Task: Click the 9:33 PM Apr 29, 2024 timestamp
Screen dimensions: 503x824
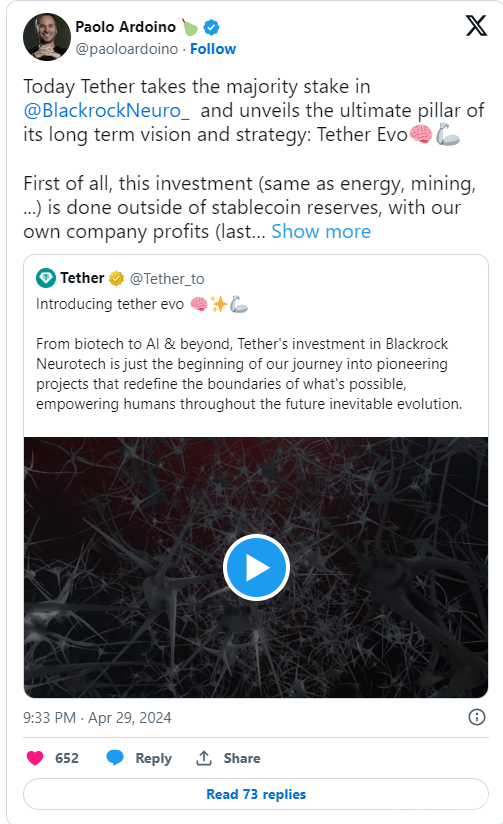Action: point(97,717)
